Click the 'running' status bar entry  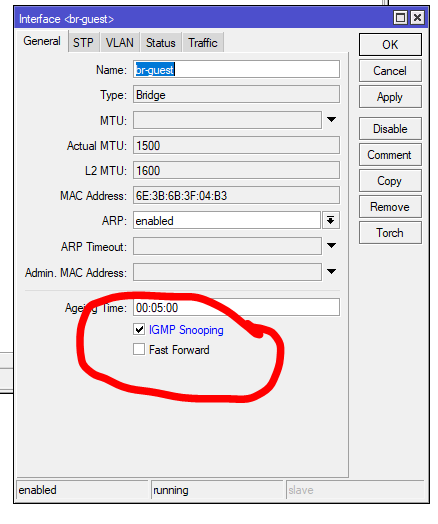tap(217, 490)
